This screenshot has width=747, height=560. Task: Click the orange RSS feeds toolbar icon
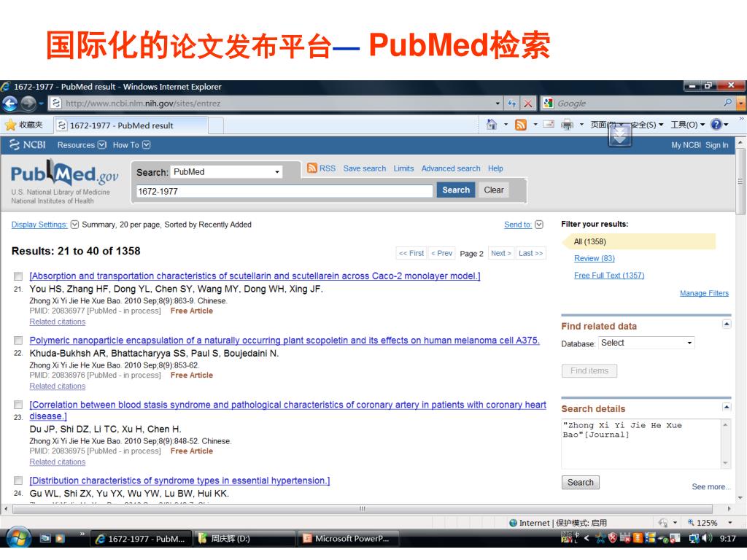pos(521,125)
